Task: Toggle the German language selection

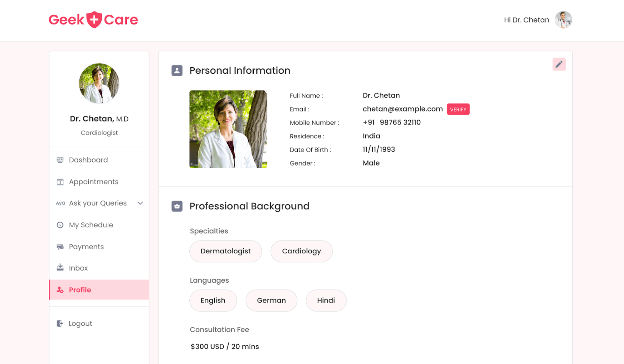Action: pyautogui.click(x=271, y=300)
